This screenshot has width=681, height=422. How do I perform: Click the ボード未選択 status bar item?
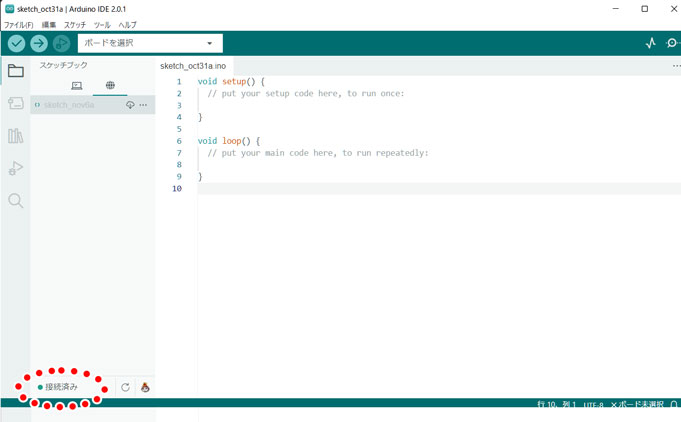click(638, 404)
